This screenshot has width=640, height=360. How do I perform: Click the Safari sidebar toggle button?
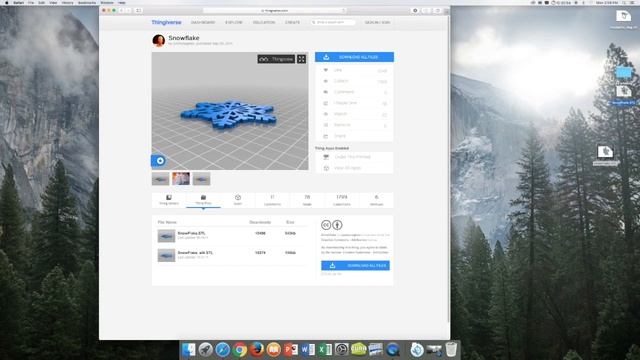(138, 10)
